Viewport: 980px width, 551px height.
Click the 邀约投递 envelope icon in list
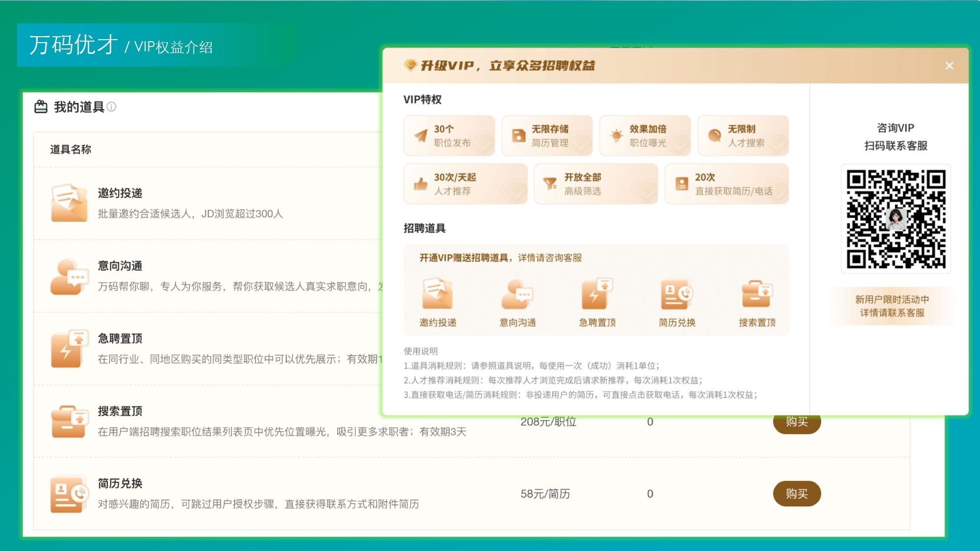pyautogui.click(x=69, y=203)
